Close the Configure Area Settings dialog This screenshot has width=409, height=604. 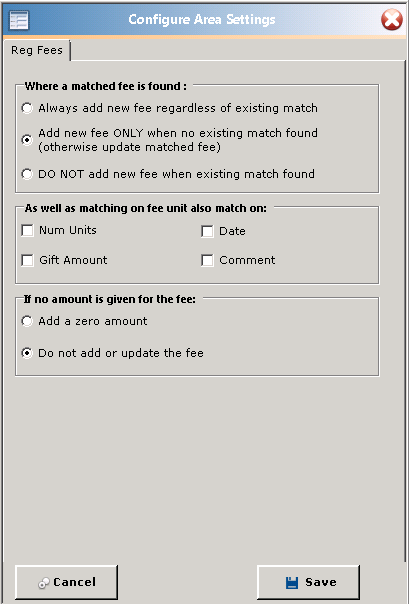tap(392, 20)
